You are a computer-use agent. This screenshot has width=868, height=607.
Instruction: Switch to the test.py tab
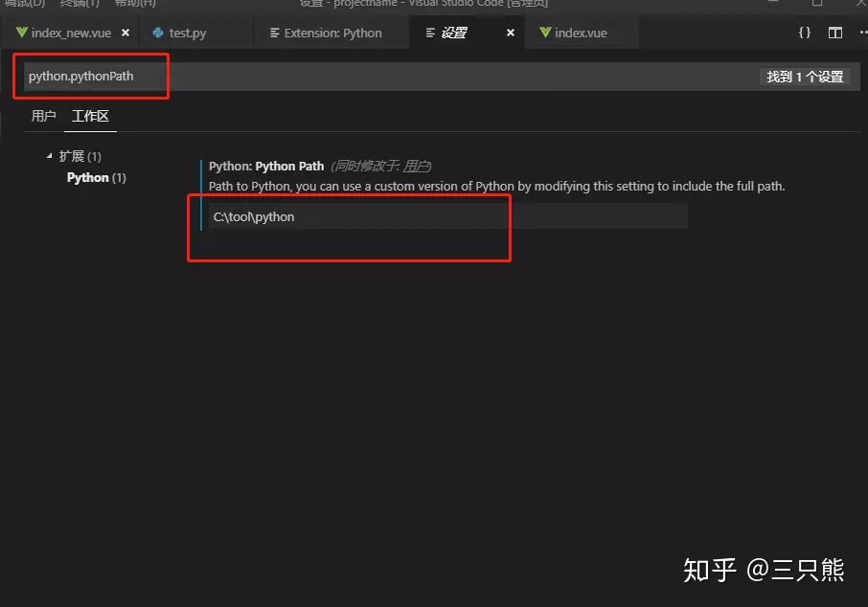(x=188, y=34)
